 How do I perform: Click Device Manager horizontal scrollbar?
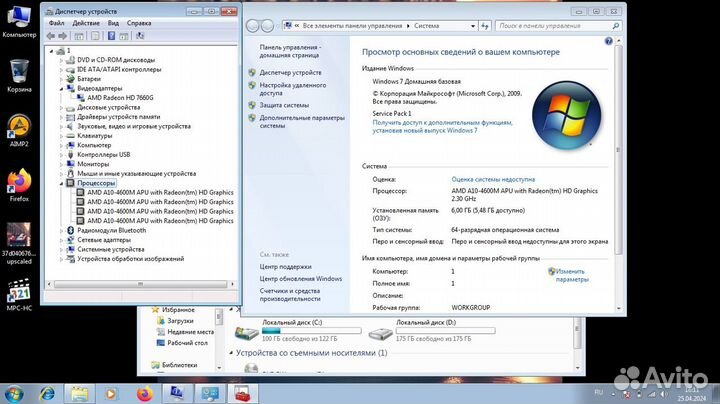click(141, 284)
